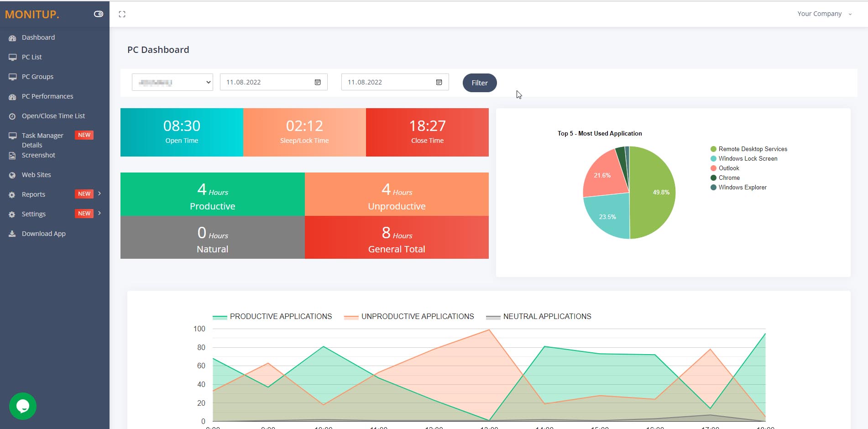Click the Open/Close Time List clock icon

tap(12, 116)
